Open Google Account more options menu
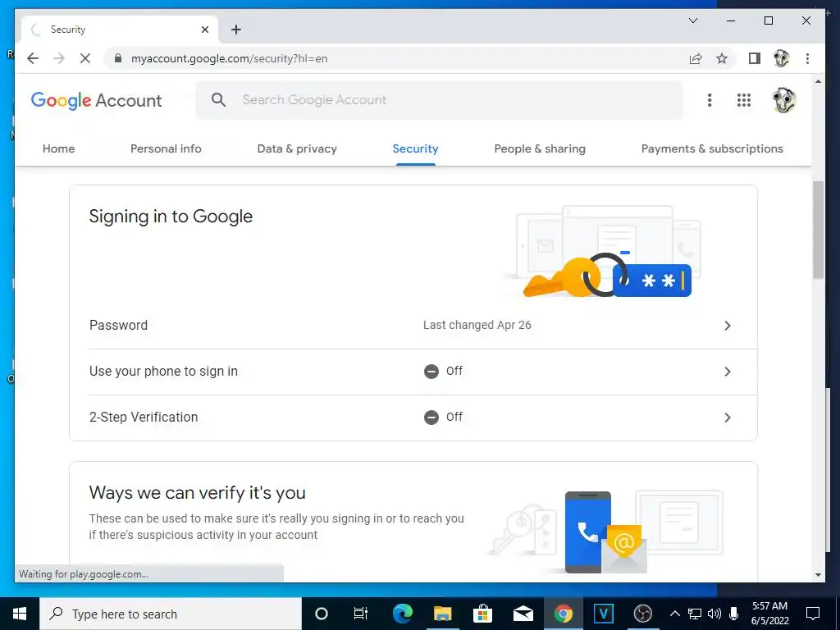Viewport: 840px width, 630px height. (x=710, y=100)
